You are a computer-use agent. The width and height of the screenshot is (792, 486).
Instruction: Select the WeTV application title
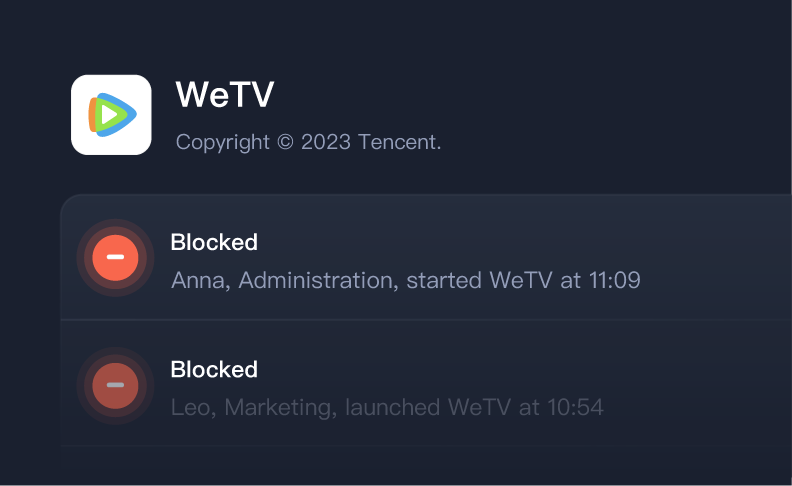coord(225,95)
